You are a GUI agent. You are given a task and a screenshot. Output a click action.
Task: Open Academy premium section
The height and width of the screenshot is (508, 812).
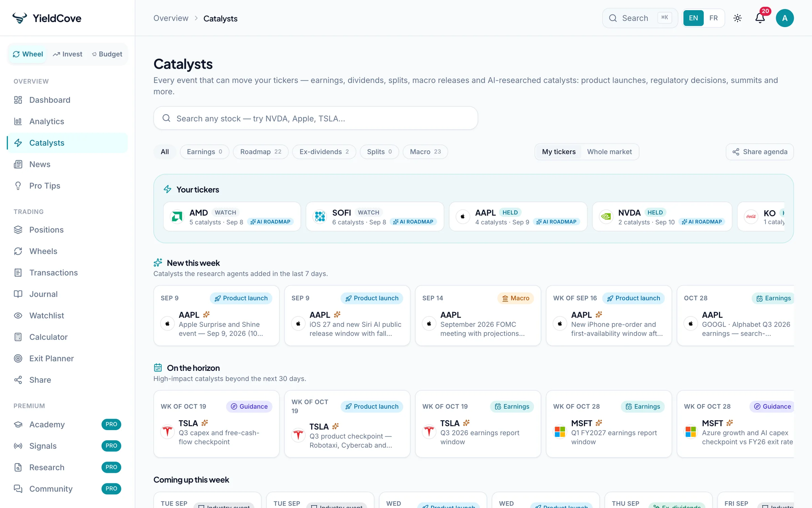pyautogui.click(x=67, y=424)
